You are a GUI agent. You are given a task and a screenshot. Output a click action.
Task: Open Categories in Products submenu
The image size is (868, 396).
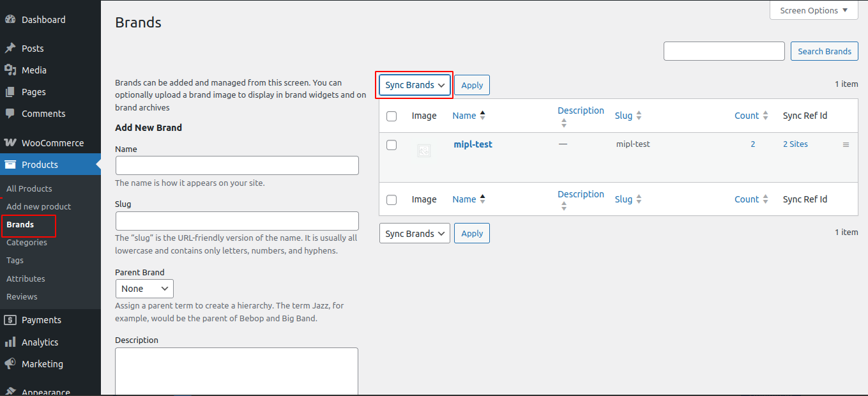click(x=27, y=243)
